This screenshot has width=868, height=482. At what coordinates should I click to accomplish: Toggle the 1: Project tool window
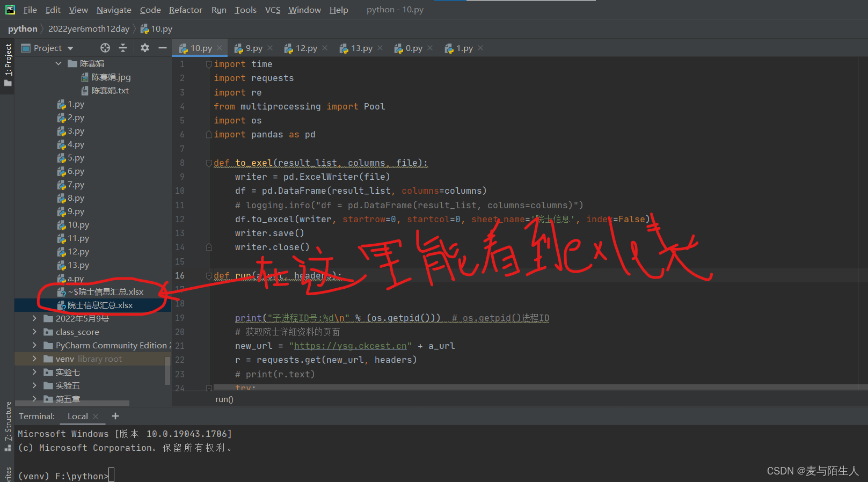[8, 64]
